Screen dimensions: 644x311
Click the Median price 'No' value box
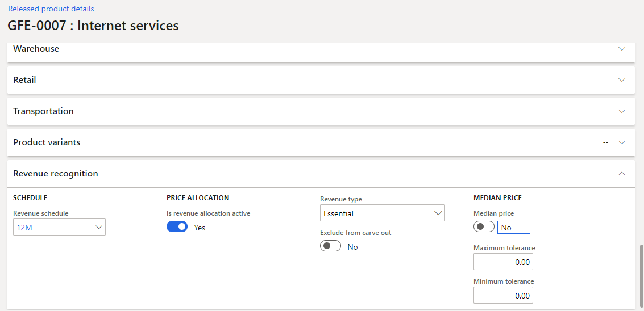pos(513,228)
